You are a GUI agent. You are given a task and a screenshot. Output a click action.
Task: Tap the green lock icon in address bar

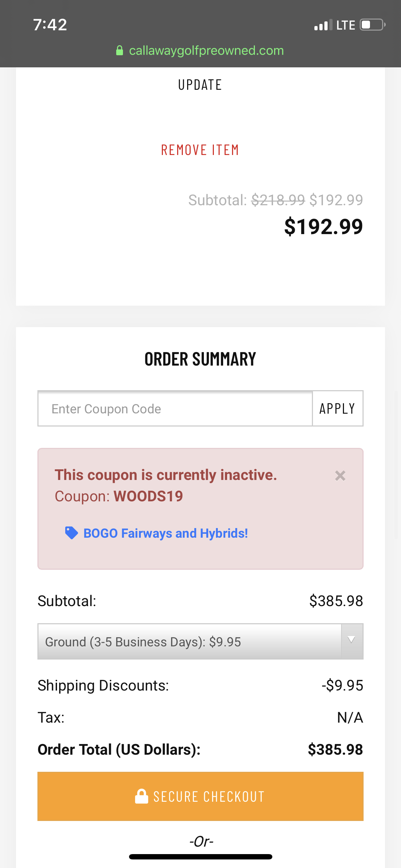[120, 51]
